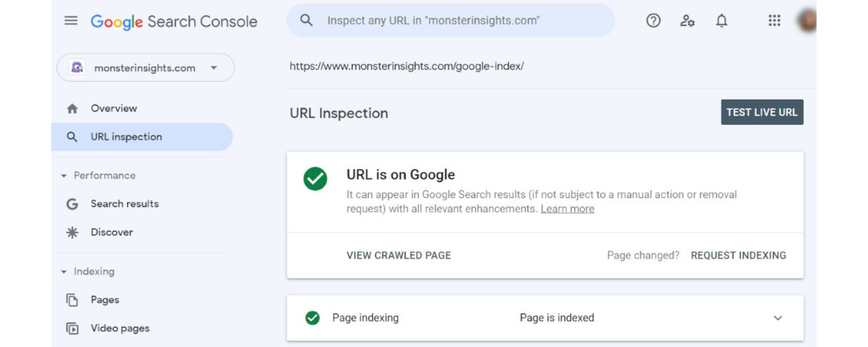Open the navigation hamburger menu

click(x=71, y=21)
